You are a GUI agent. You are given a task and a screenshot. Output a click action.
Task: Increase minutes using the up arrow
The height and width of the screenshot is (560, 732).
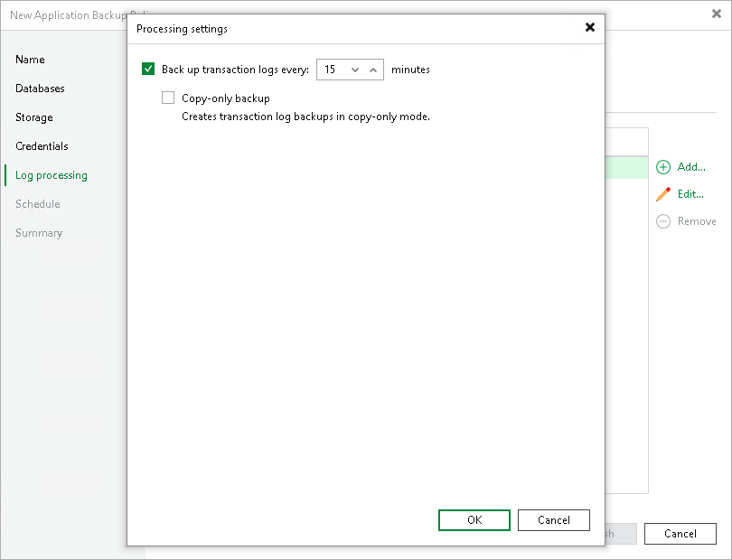[x=373, y=69]
